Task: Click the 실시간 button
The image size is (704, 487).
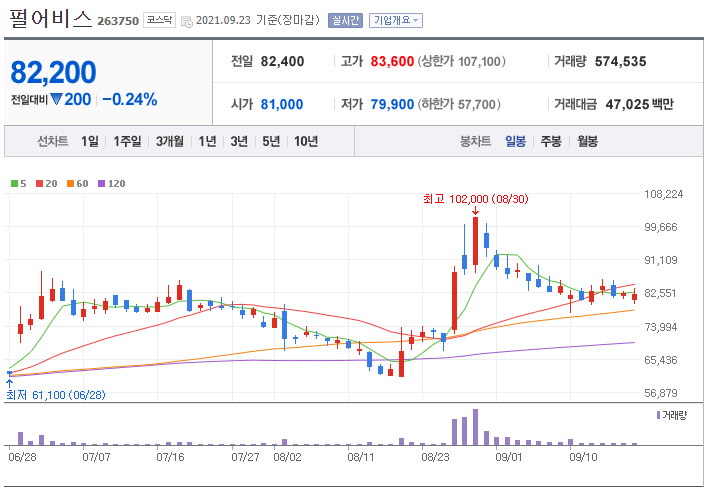Action: click(x=345, y=21)
